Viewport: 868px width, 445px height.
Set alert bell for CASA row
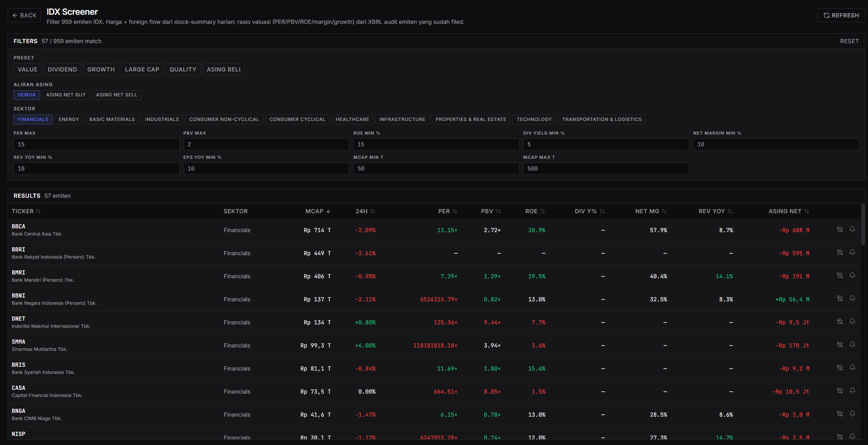(853, 391)
